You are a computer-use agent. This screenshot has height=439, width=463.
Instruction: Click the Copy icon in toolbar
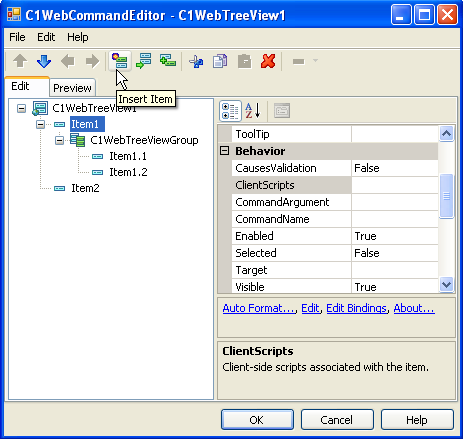pyautogui.click(x=220, y=61)
